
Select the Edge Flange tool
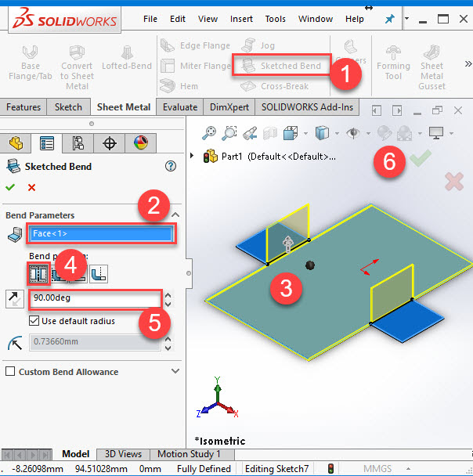(195, 45)
